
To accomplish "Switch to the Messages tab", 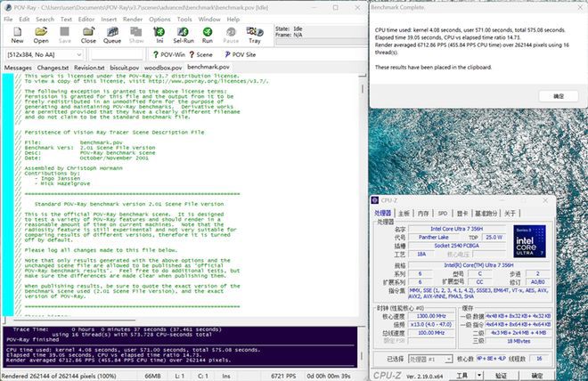I will [18, 68].
